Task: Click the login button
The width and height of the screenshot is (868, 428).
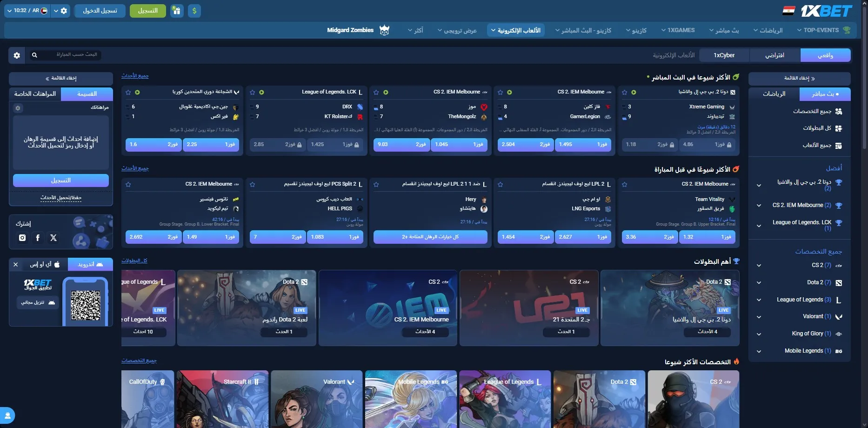Action: 100,11
